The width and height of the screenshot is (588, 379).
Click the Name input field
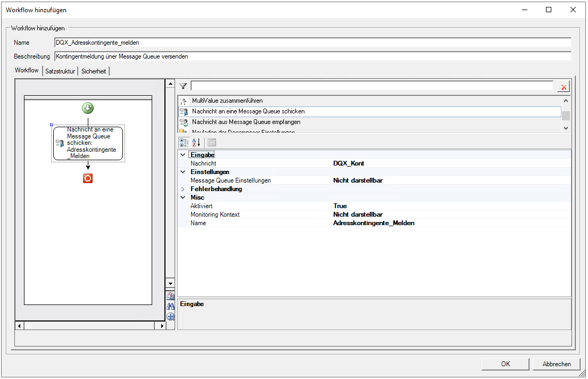pos(313,43)
